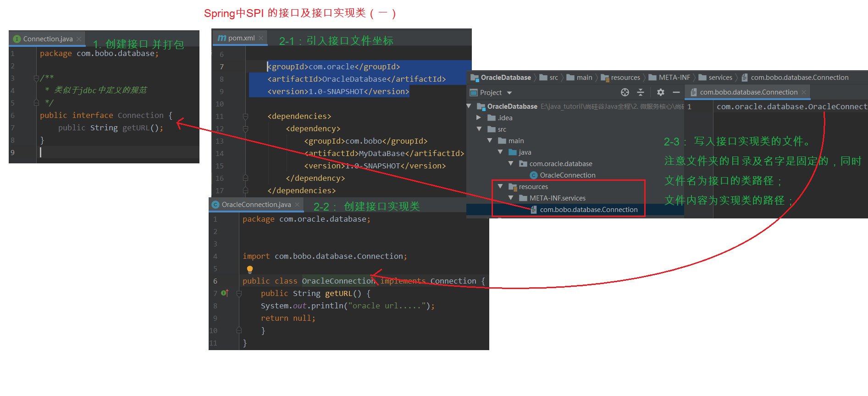868x396 pixels.
Task: Click the implements-method gutter icon beside getURL
Action: [x=225, y=293]
